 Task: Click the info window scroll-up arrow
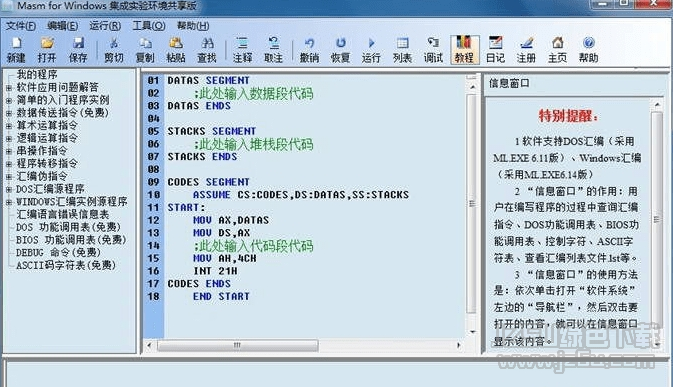coord(657,105)
